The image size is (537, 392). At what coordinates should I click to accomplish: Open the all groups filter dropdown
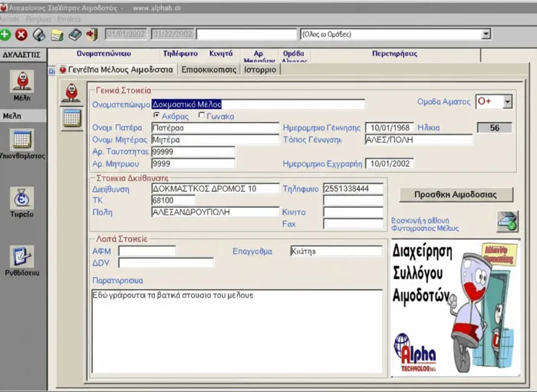pos(486,34)
